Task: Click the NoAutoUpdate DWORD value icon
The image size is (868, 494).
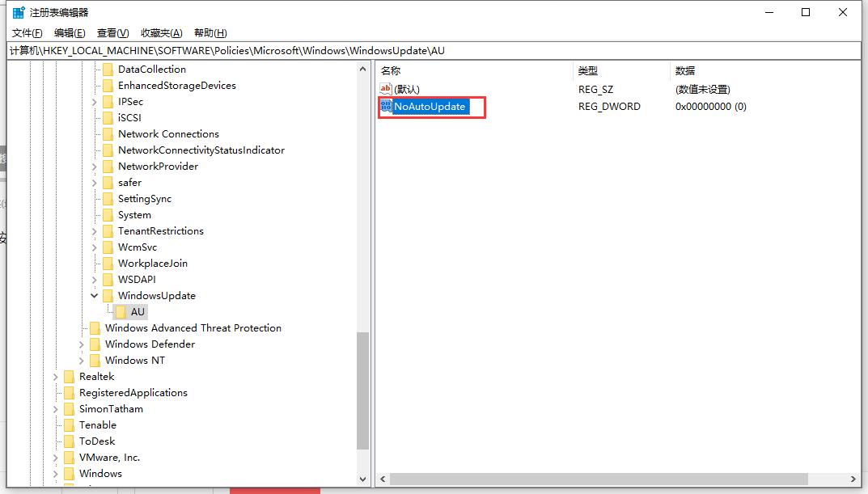Action: click(x=386, y=106)
